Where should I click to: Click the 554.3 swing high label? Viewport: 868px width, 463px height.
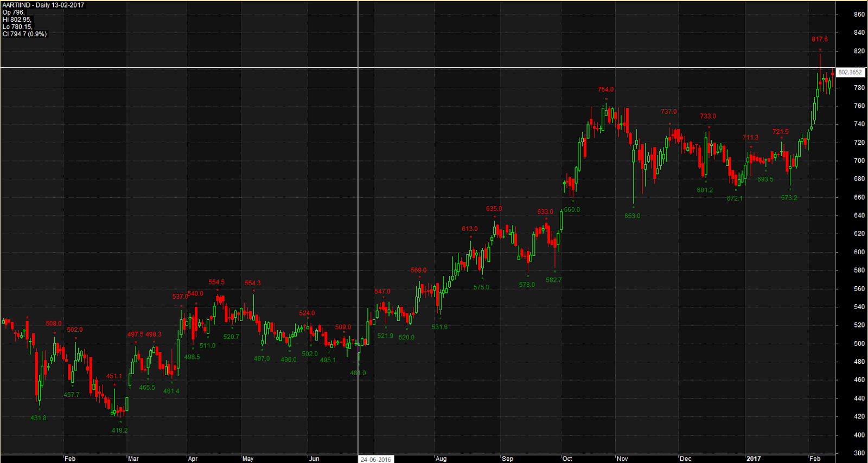click(x=253, y=283)
